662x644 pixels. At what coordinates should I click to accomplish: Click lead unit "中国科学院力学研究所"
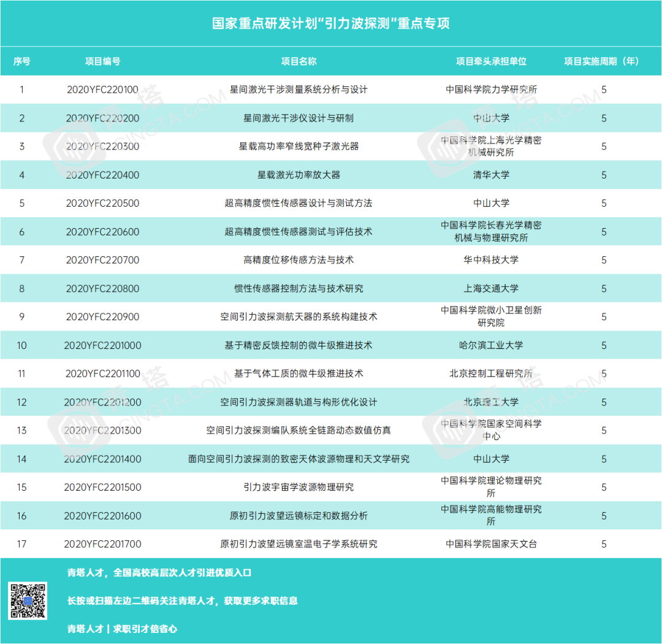491,90
